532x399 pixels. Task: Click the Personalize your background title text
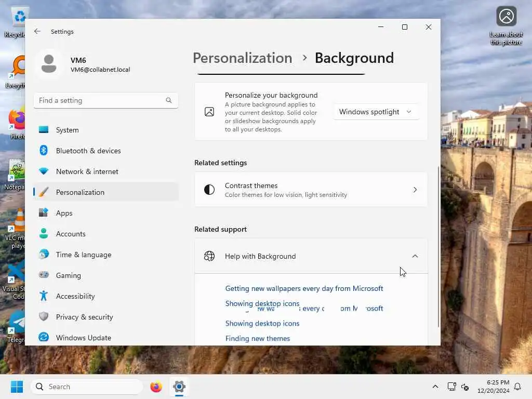pyautogui.click(x=271, y=95)
